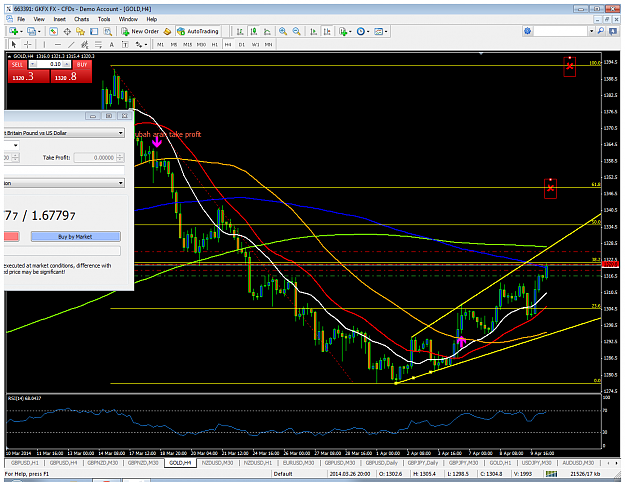Zoom out on the chart
Image resolution: width=625 pixels, height=482 pixels.
[x=296, y=31]
